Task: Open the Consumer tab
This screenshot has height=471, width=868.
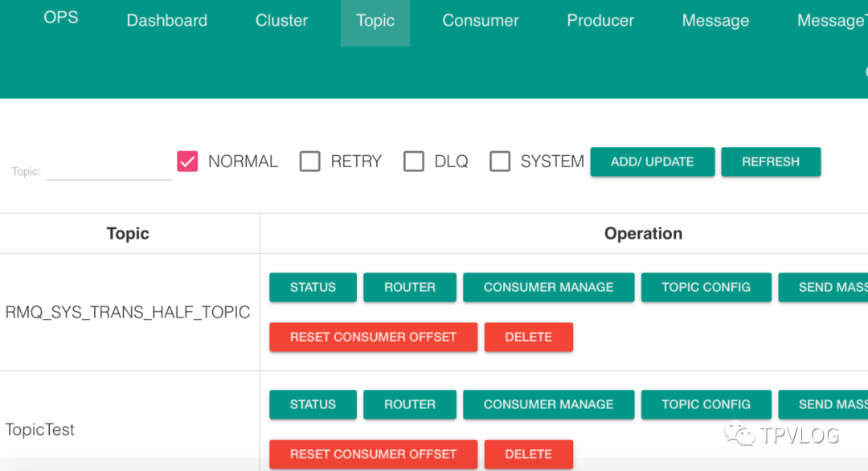Action: pyautogui.click(x=481, y=21)
